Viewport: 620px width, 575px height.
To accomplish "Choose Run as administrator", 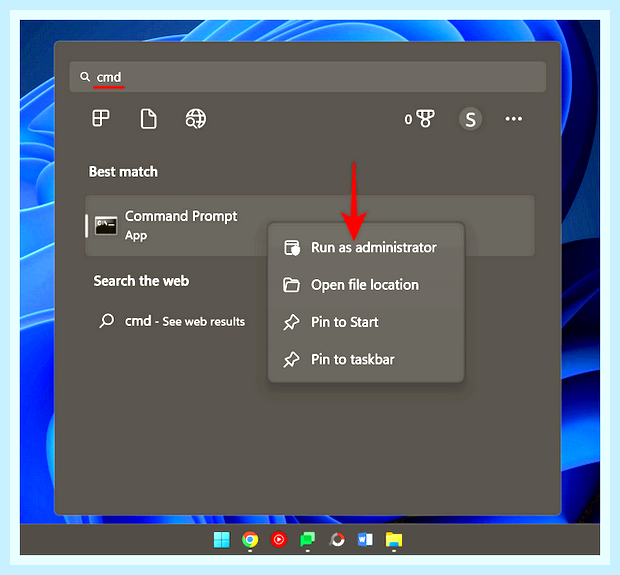I will 366,248.
